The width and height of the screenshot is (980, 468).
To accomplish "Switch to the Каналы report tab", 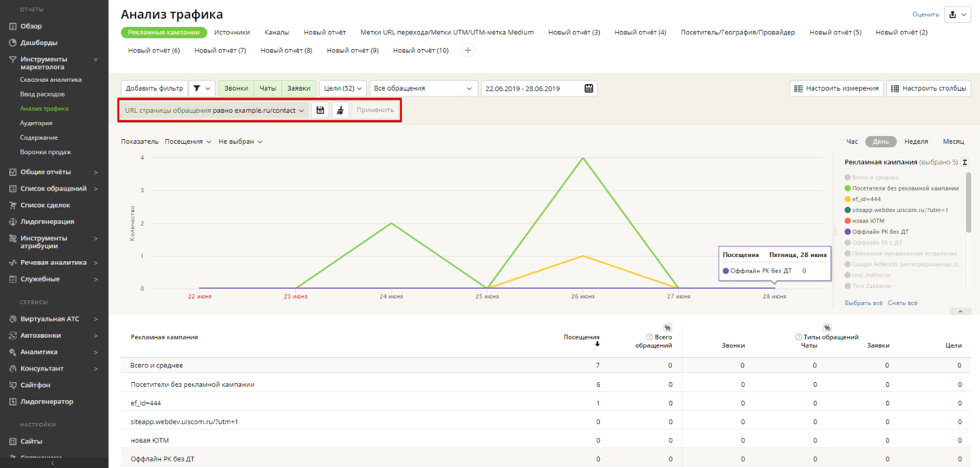I will [277, 33].
